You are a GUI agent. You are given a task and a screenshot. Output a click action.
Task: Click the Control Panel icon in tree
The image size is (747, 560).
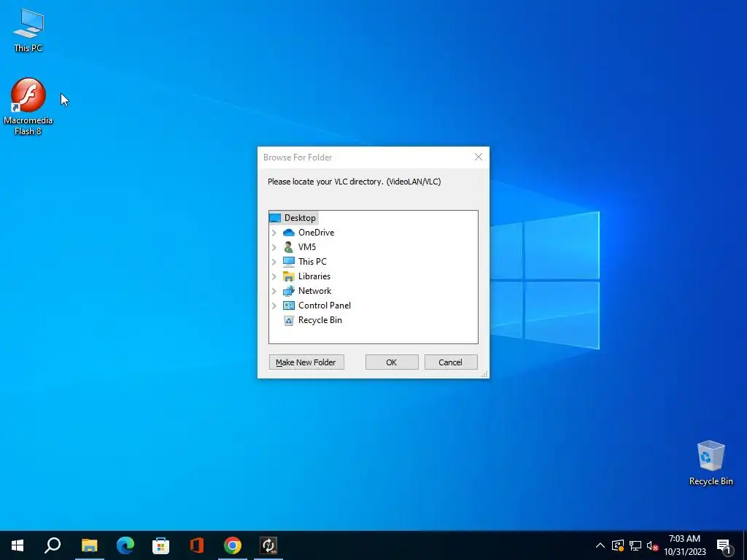click(x=289, y=306)
